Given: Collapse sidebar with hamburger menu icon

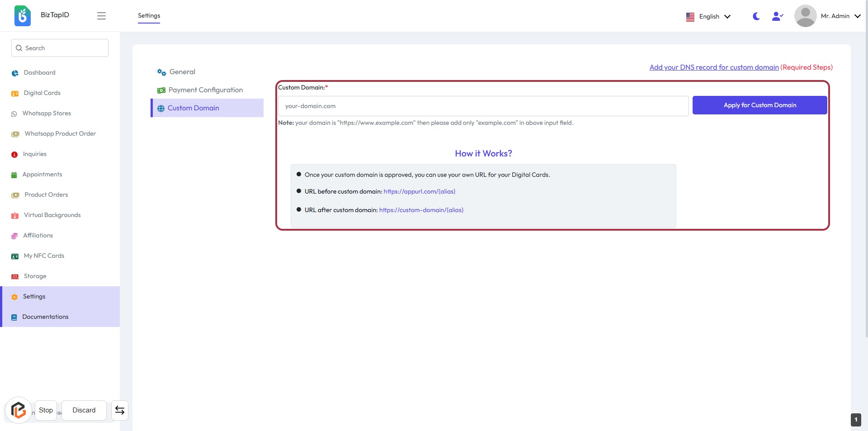Looking at the screenshot, I should point(101,16).
